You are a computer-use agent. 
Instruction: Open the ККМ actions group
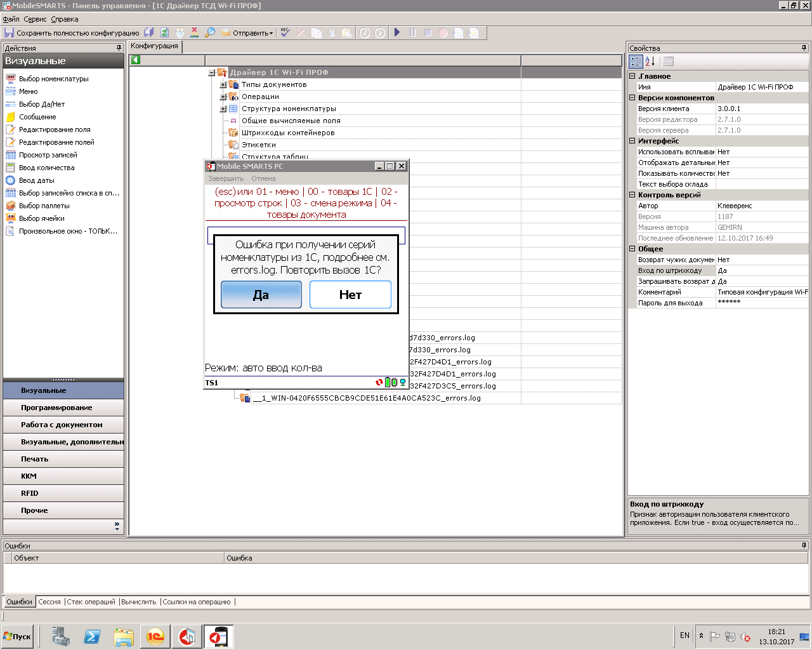click(x=63, y=476)
